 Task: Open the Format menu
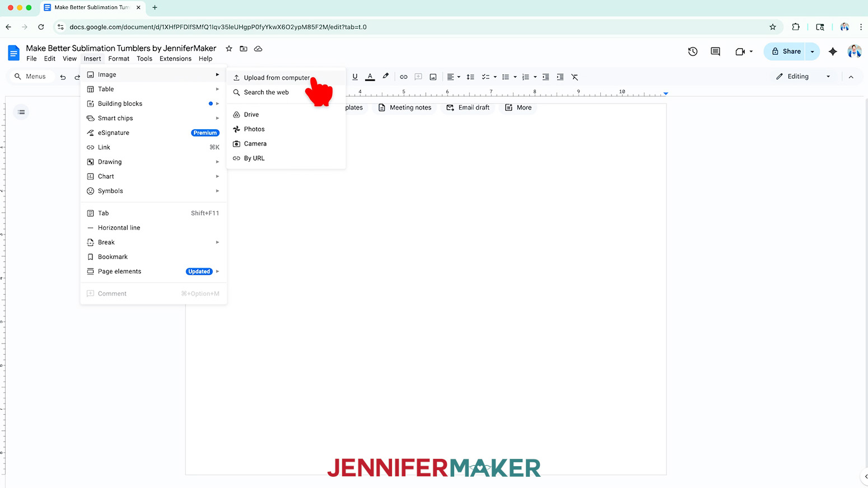click(x=119, y=59)
